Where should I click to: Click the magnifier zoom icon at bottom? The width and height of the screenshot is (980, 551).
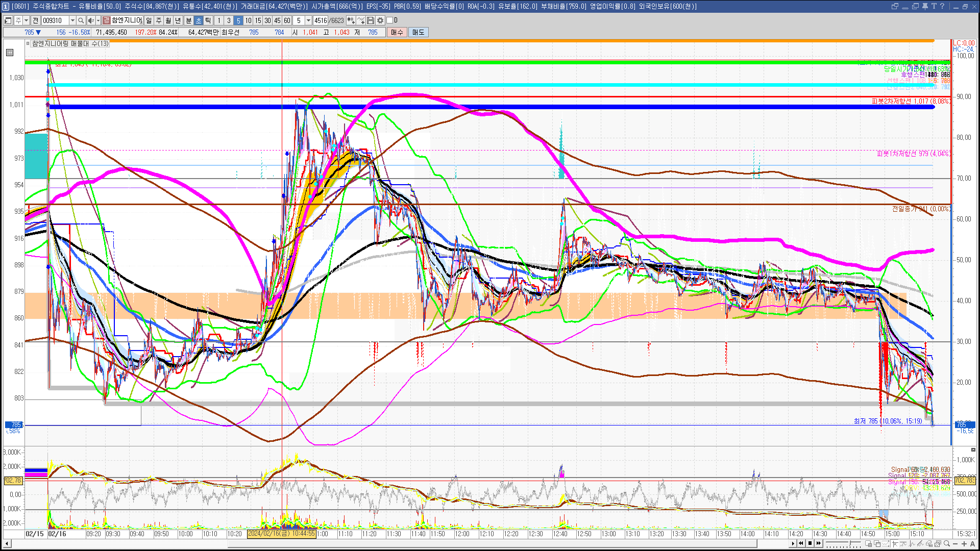pyautogui.click(x=947, y=543)
